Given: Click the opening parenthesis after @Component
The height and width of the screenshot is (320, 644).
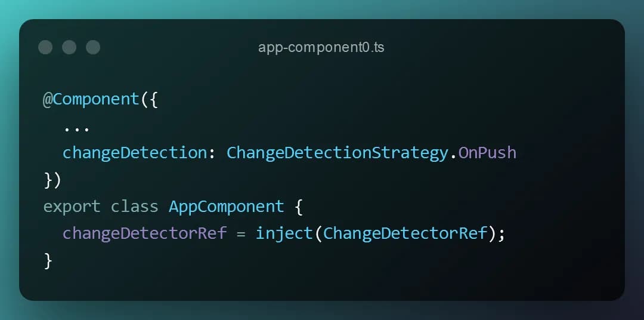Looking at the screenshot, I should coord(144,100).
